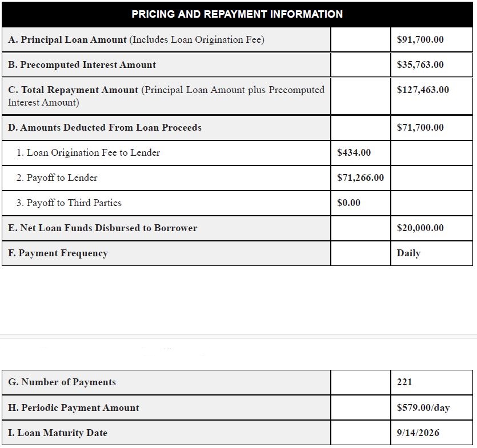
Task: Select the Number of Payments label
Action: [62, 382]
